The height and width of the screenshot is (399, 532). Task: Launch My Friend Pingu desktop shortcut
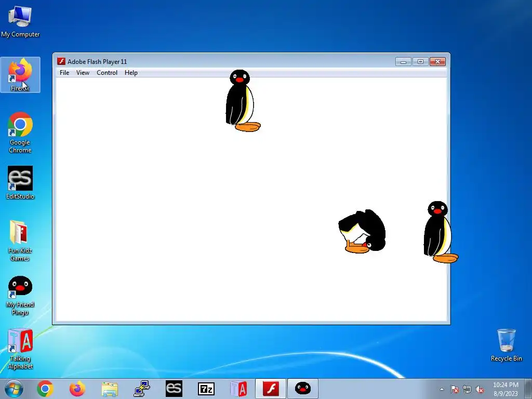click(x=20, y=295)
